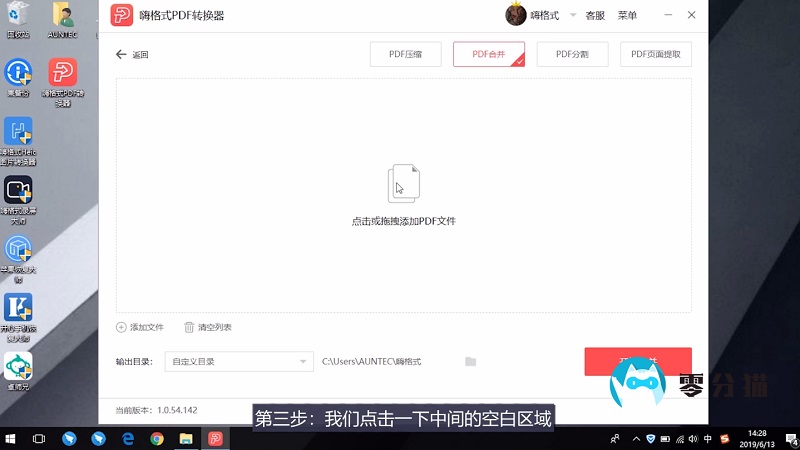Open 嗨格式PDF转换器 desktop shortcut icon
Screen dimensions: 800x450
(x=63, y=73)
